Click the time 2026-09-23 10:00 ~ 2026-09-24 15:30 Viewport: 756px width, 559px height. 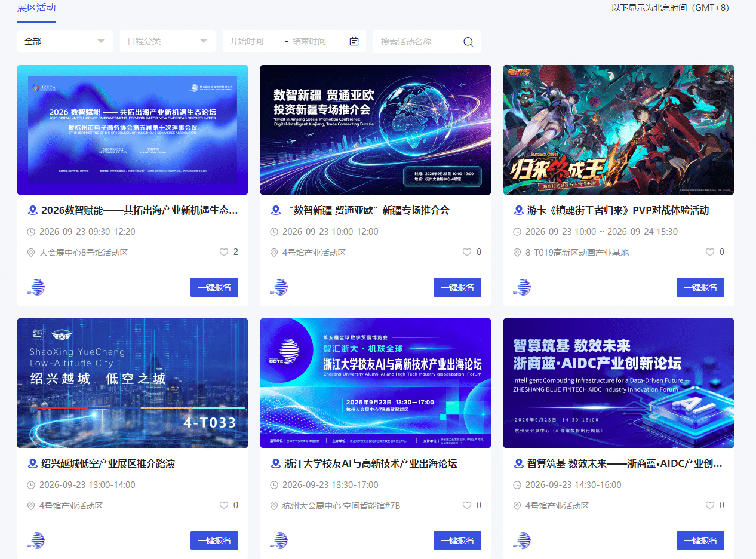click(601, 232)
